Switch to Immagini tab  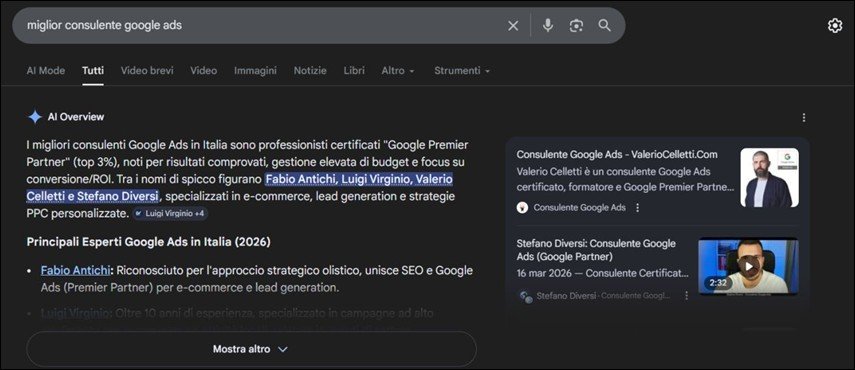255,70
